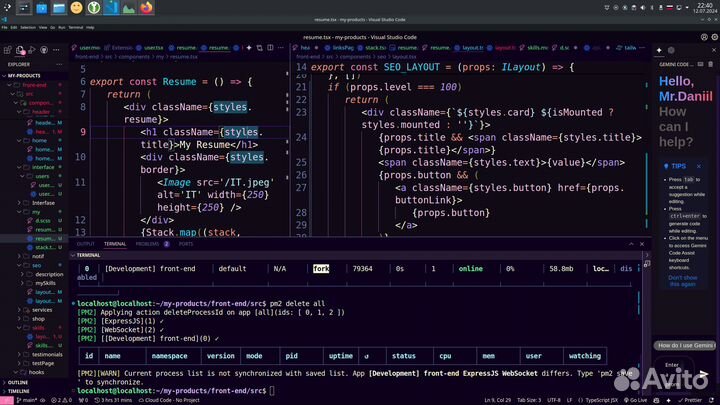
Task: Click the Prettier status bar item
Action: (690, 400)
